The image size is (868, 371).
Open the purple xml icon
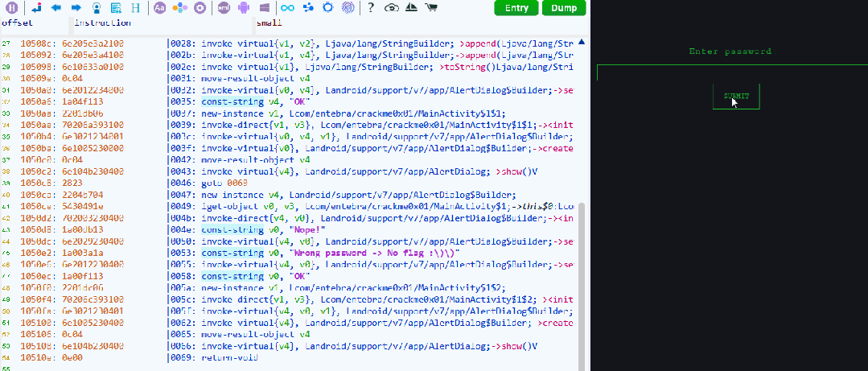pos(224,8)
